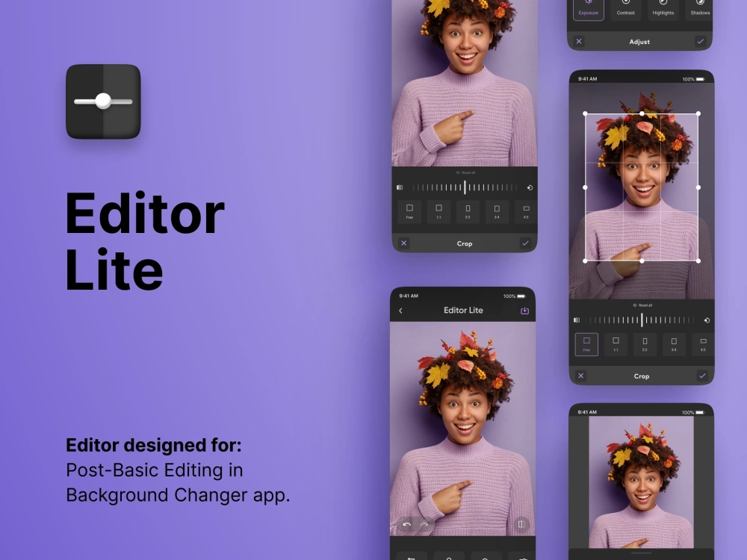Click battery indicator in the Crop screen with grid
Viewport: 747px width, 560px height.
pos(701,79)
